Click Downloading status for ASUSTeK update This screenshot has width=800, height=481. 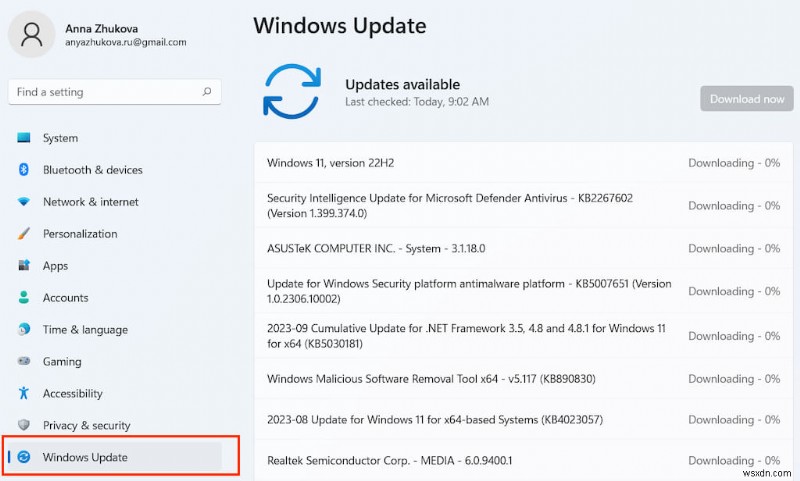[x=734, y=248]
